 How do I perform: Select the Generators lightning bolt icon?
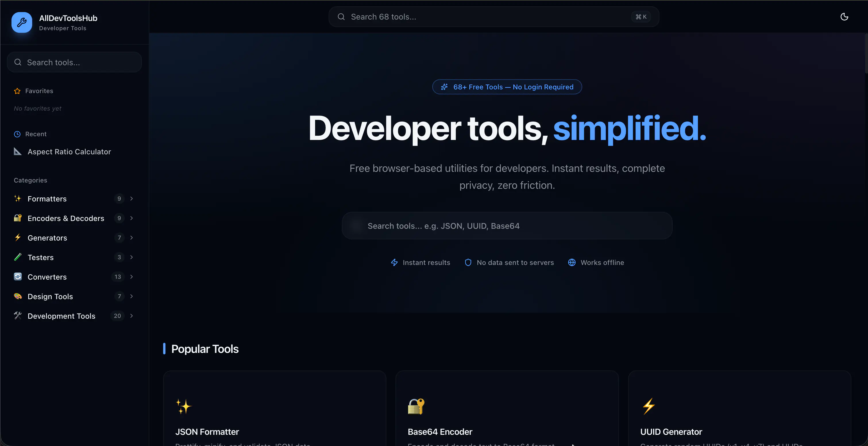pos(18,238)
